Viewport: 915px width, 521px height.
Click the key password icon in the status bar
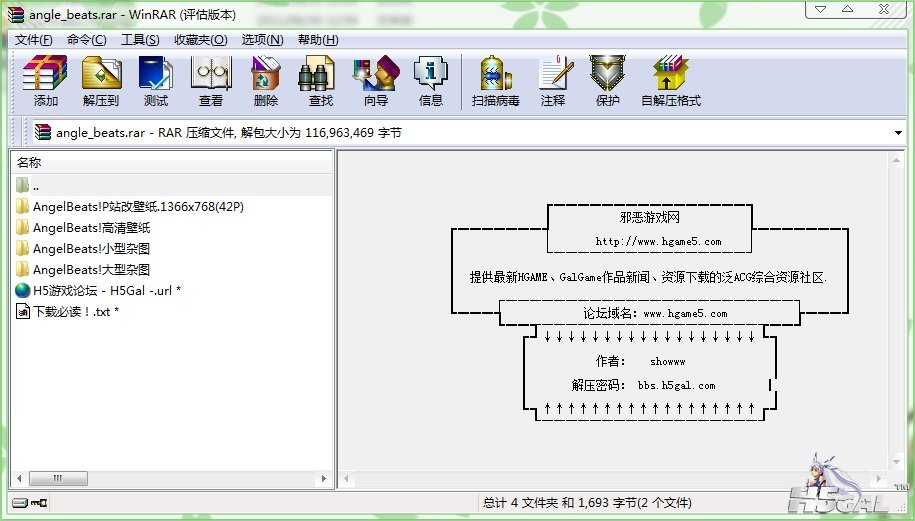[39, 502]
